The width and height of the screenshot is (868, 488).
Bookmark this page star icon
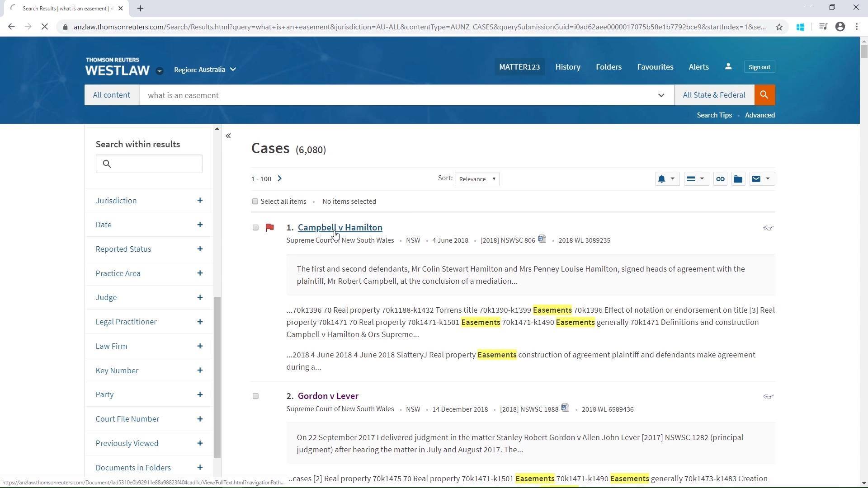click(x=779, y=27)
